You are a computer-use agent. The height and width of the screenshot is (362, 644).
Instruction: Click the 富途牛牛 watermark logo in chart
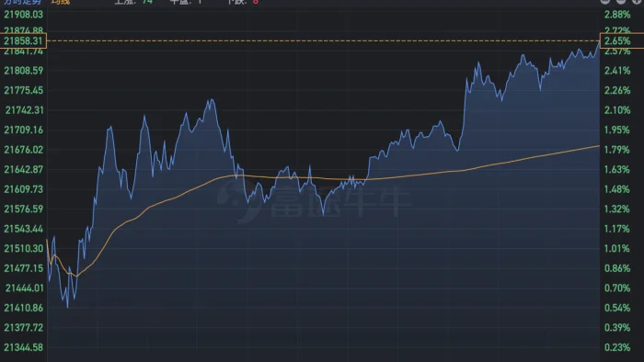315,201
